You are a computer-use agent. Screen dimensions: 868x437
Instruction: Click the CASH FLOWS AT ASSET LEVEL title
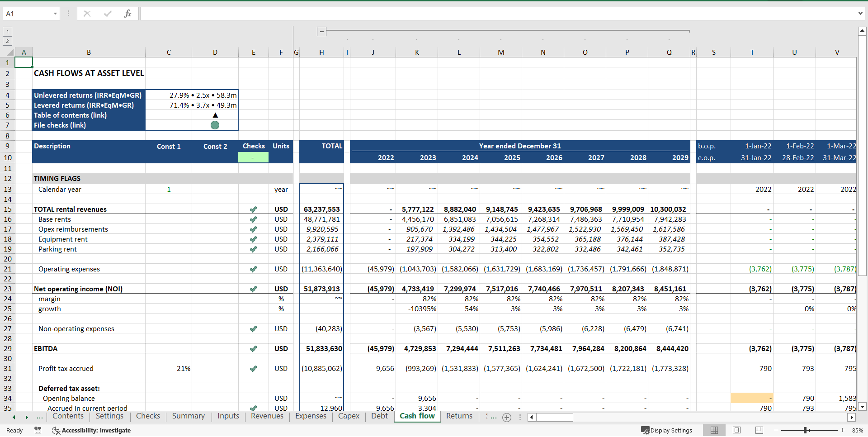pos(89,73)
